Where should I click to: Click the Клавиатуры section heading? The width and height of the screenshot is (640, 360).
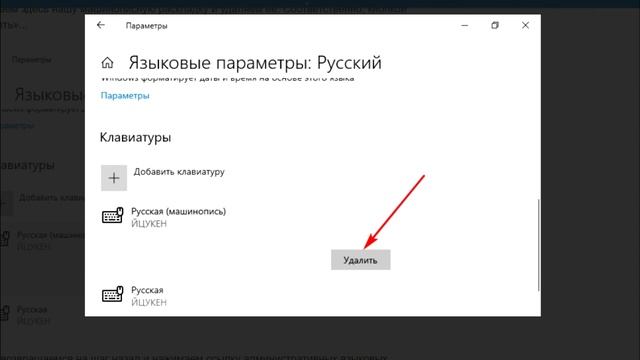pos(135,138)
